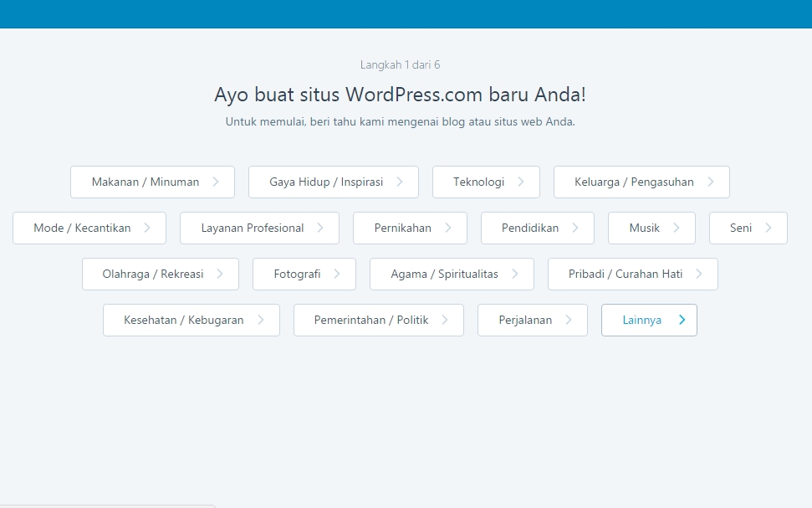This screenshot has width=812, height=508.
Task: Choose the Pernikahan category
Action: (410, 228)
